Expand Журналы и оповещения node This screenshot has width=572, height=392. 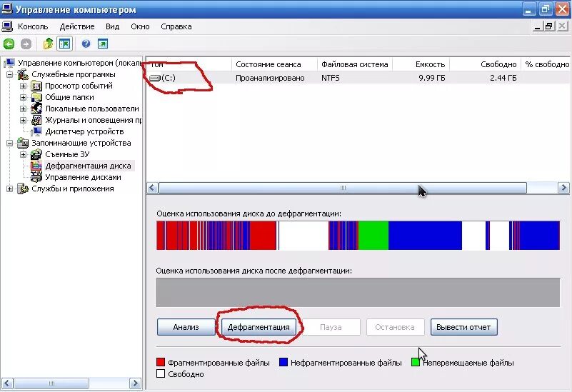pyautogui.click(x=23, y=120)
